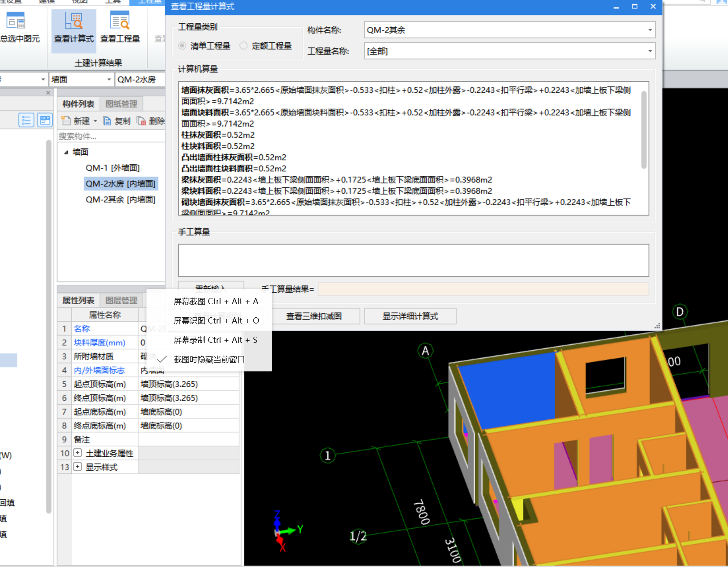Select 定额工程量 radio button
This screenshot has width=728, height=567.
point(244,46)
